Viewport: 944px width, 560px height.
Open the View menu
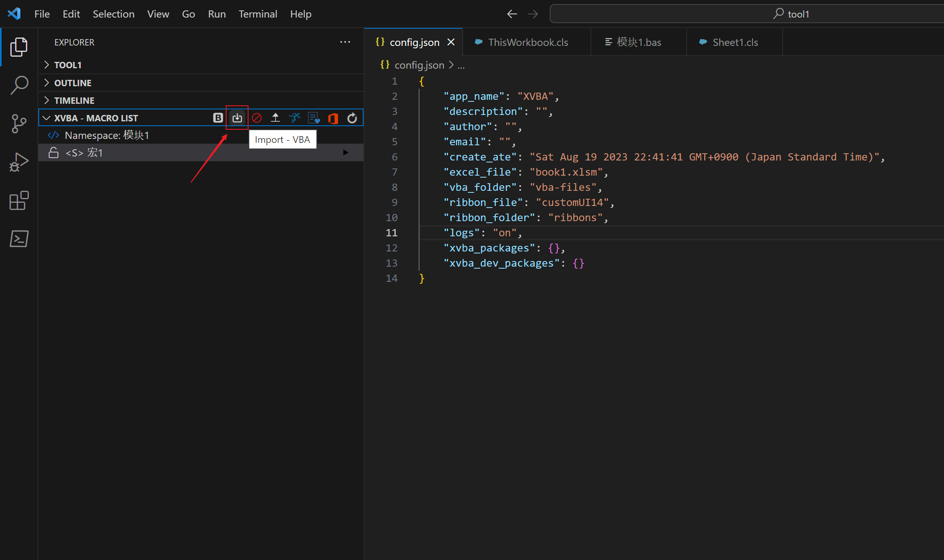click(x=158, y=14)
